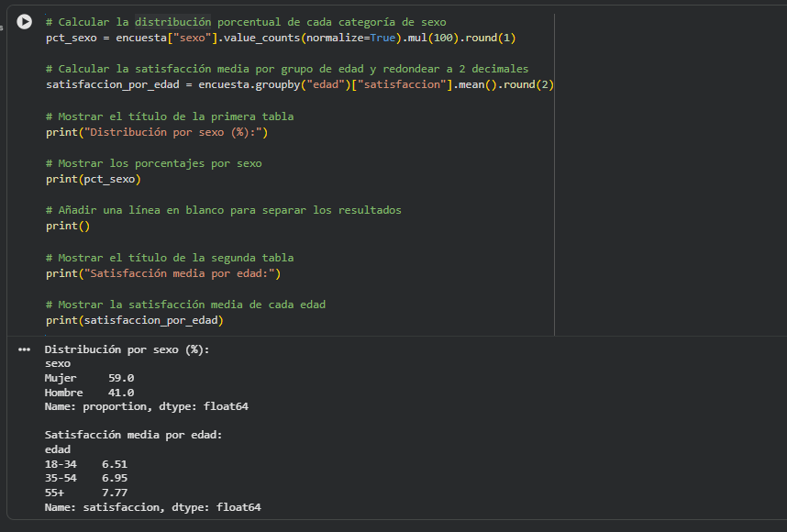Click 'Name: proportion, dtype: float64' in the output
The image size is (787, 532).
coord(147,406)
